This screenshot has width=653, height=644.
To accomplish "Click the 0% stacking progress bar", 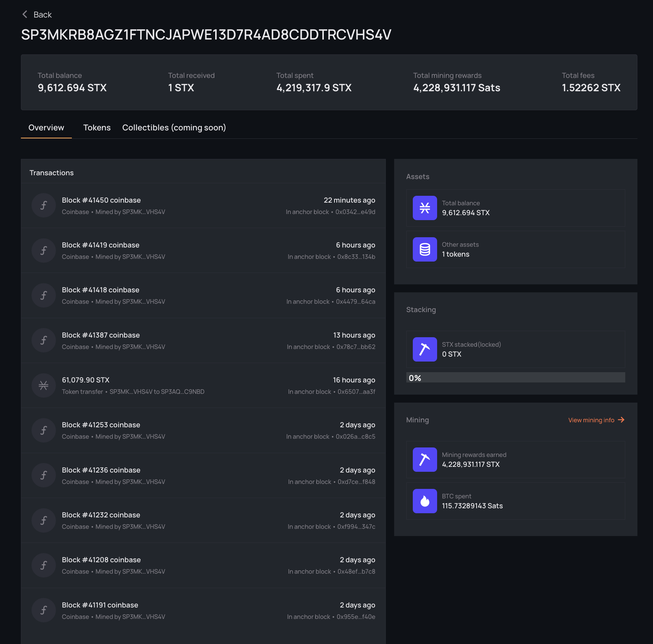I will [515, 378].
